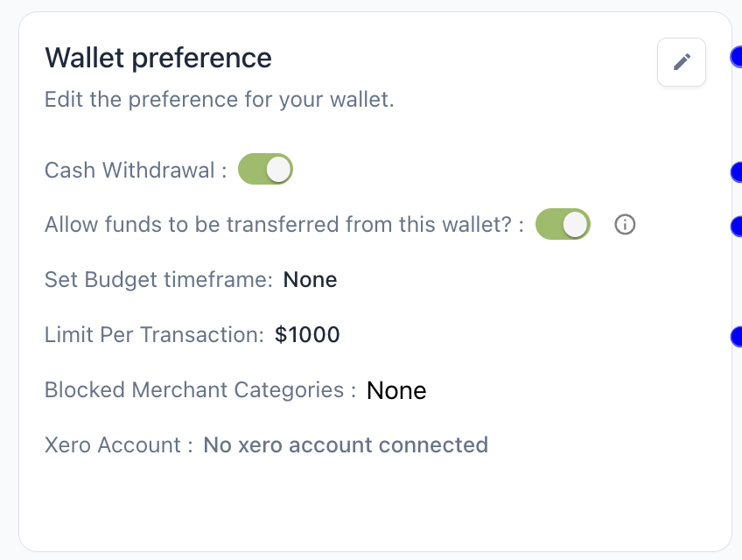Click the "Allow funds to be transferred" label
Screen dimensions: 742x560
pyautogui.click(x=283, y=225)
